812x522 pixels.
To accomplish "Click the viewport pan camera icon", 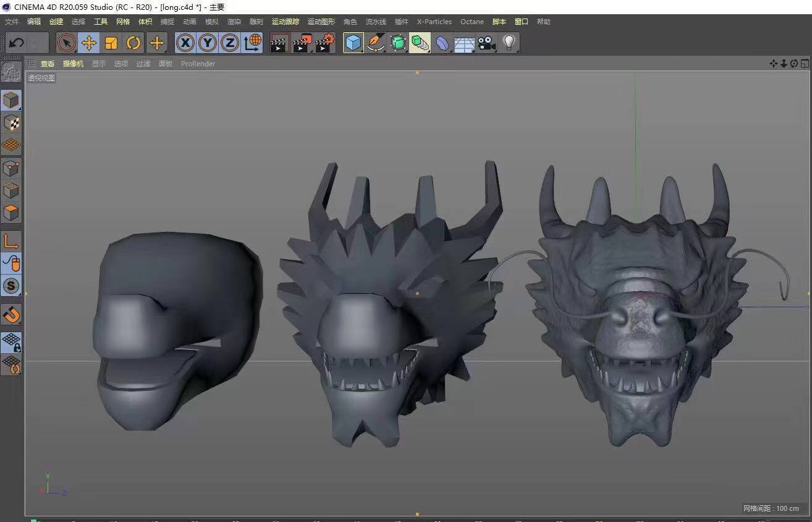I will tap(773, 64).
